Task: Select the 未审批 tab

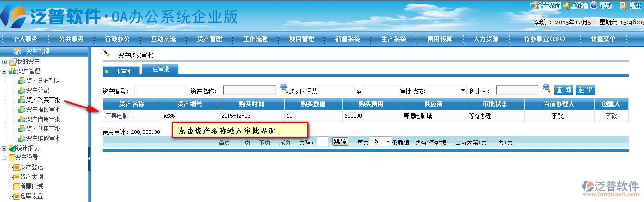Action: (x=121, y=71)
